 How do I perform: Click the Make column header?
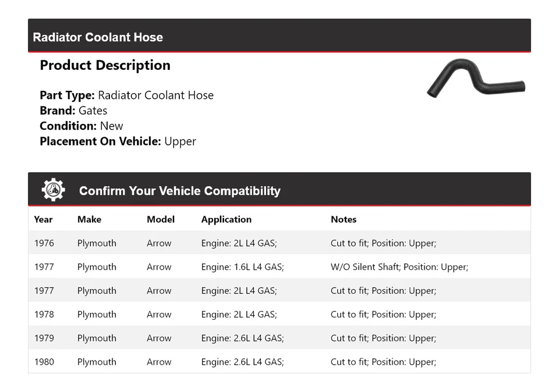pos(89,219)
